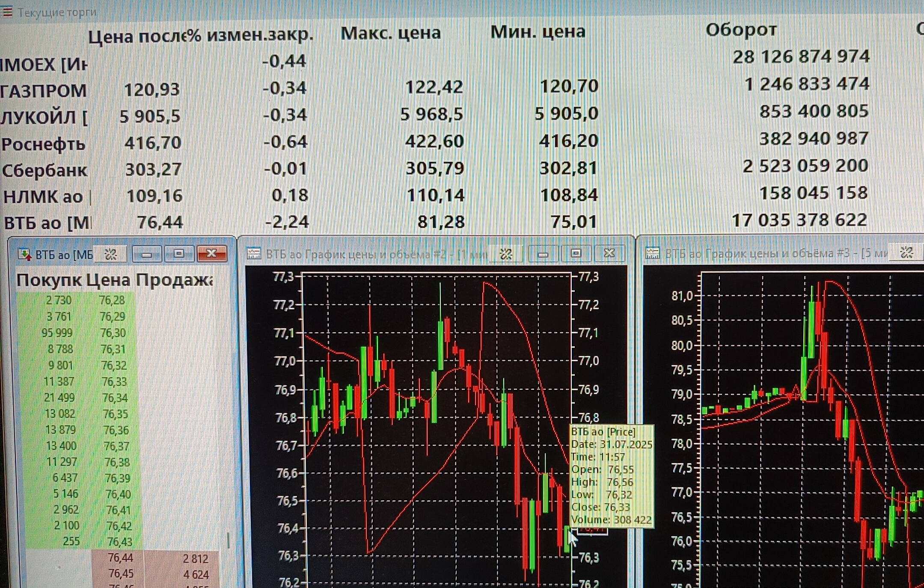Click the 76,30 bid price with 95 999 volume
This screenshot has height=588, width=924.
[113, 333]
